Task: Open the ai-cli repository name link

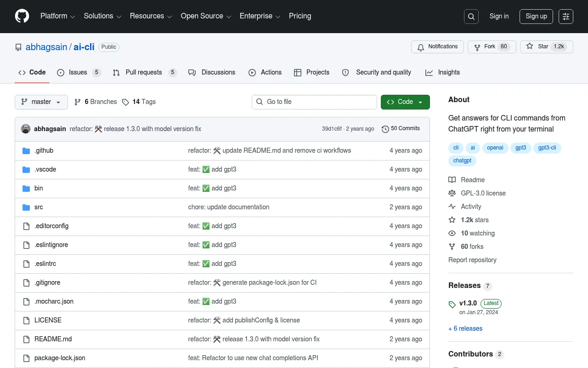Action: pos(84,47)
